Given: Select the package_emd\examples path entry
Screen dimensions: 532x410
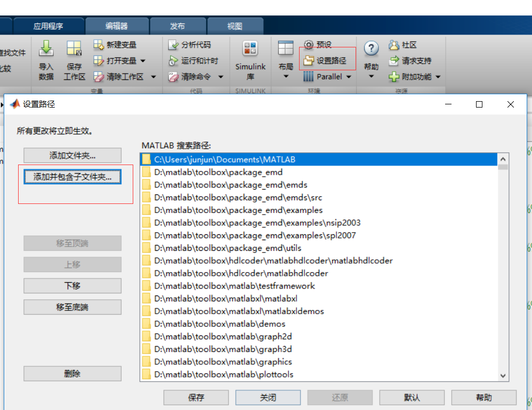Looking at the screenshot, I should (319, 210).
